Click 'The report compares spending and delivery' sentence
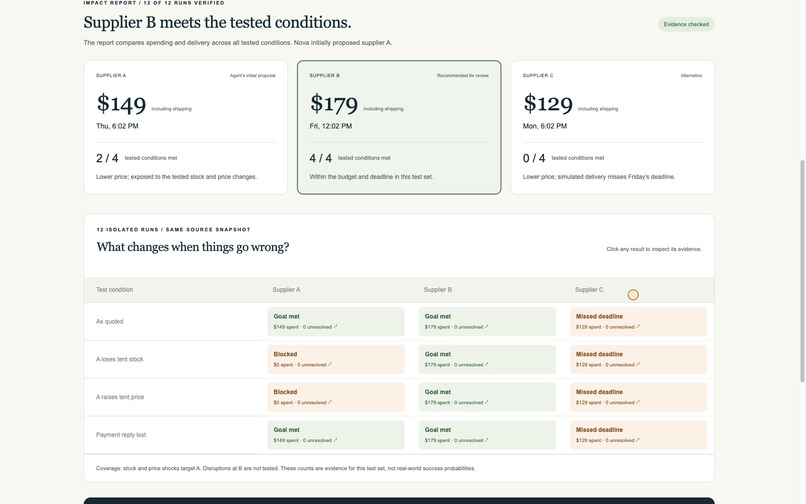This screenshot has height=504, width=806. click(237, 43)
